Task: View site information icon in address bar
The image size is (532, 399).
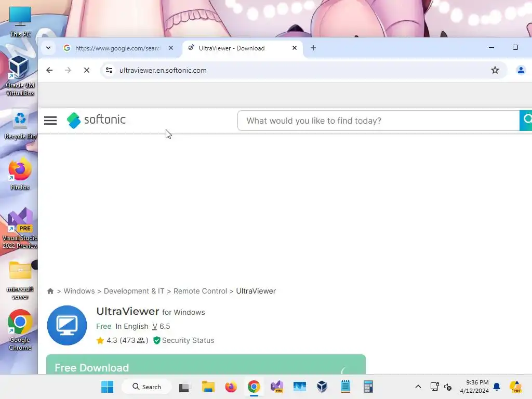Action: [x=109, y=70]
